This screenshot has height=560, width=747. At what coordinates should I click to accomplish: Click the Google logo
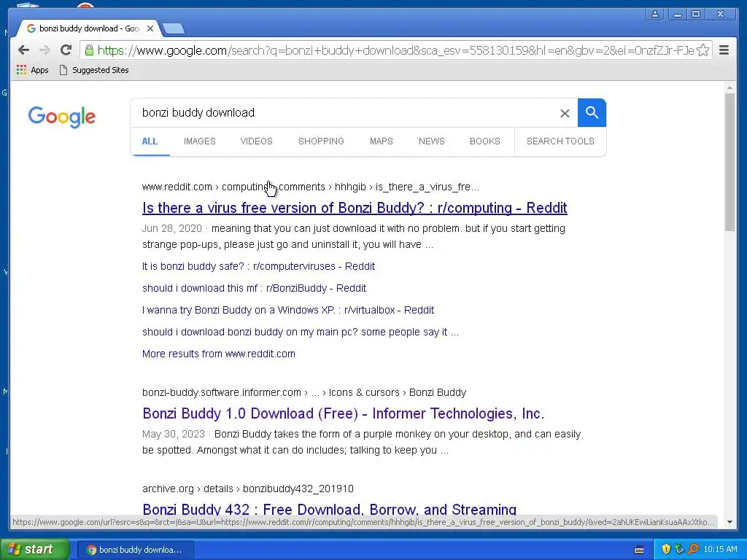[62, 117]
